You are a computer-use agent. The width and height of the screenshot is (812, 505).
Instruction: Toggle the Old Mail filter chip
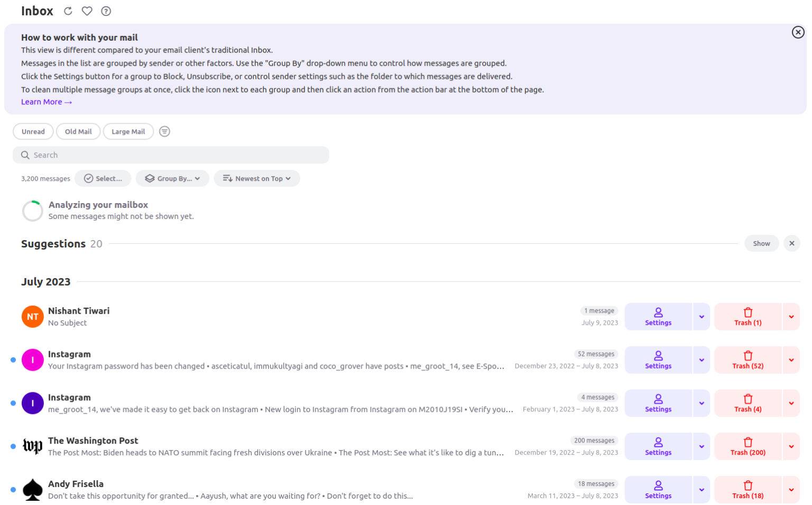pos(78,132)
